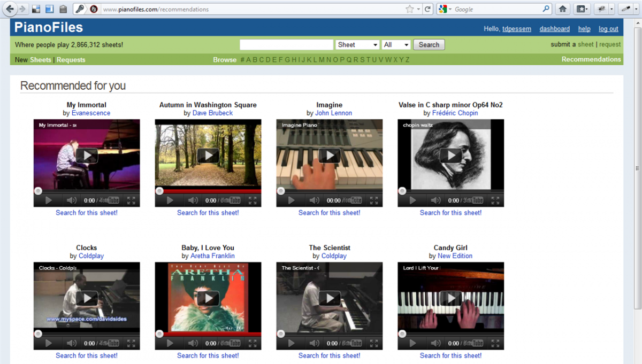The width and height of the screenshot is (642, 364).
Task: Click the PianoFiles search text field
Action: coord(287,45)
